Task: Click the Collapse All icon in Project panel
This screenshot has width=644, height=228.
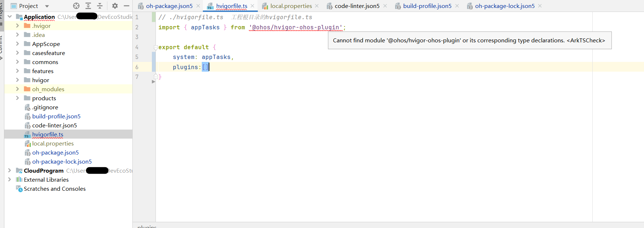Action: [x=100, y=6]
